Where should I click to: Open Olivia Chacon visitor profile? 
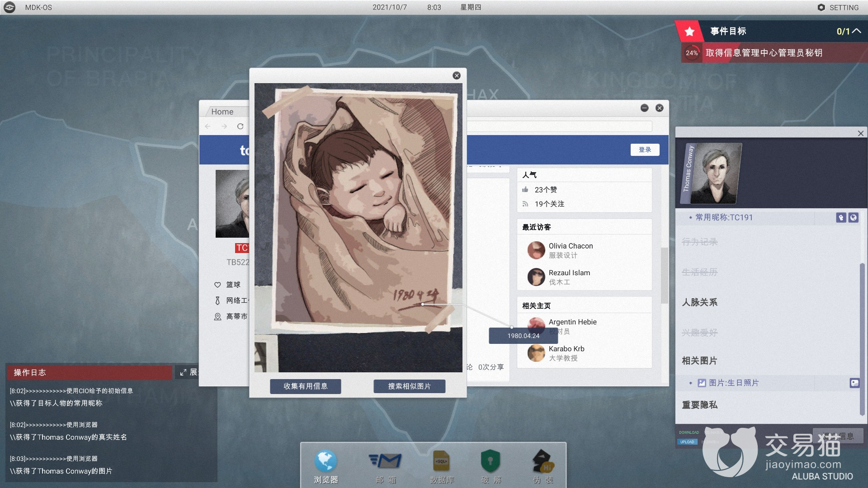coord(571,246)
